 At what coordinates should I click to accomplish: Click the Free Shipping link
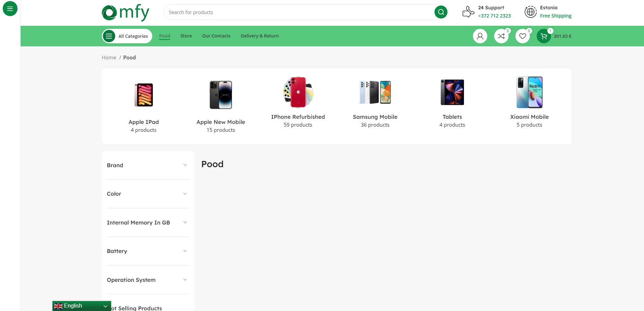click(x=556, y=16)
